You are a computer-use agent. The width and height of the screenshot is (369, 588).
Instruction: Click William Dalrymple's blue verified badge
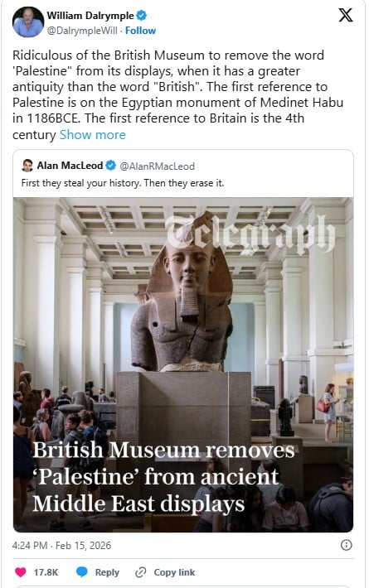click(141, 16)
